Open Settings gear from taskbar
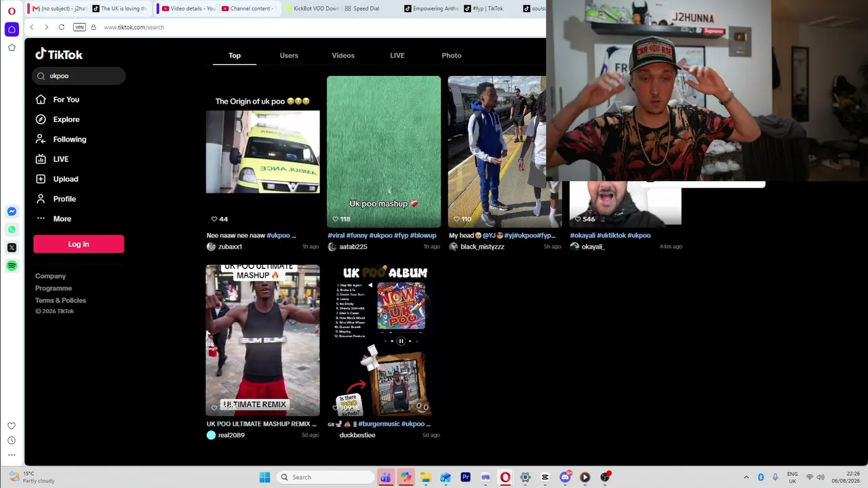Image resolution: width=868 pixels, height=488 pixels. pos(525,477)
